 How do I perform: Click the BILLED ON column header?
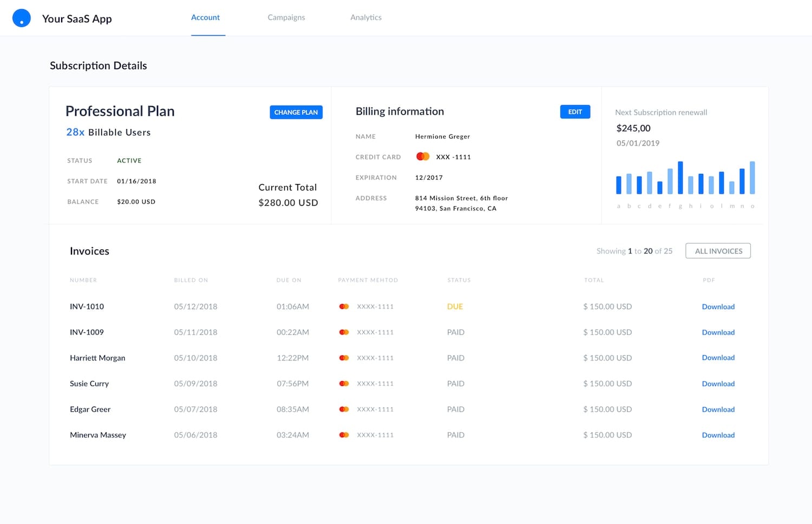point(191,280)
